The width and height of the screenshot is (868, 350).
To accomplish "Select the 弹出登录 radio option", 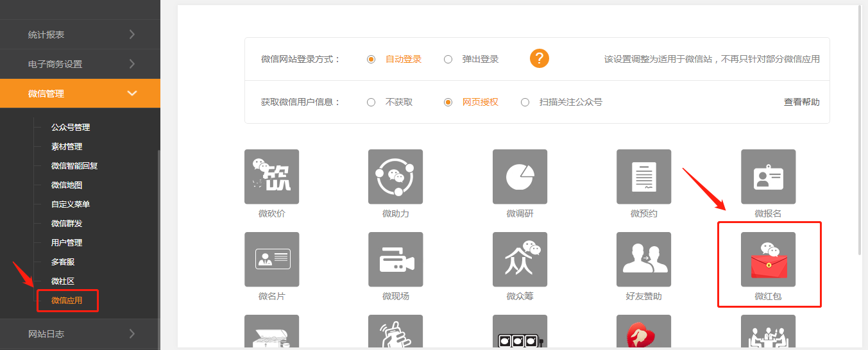I will 448,59.
